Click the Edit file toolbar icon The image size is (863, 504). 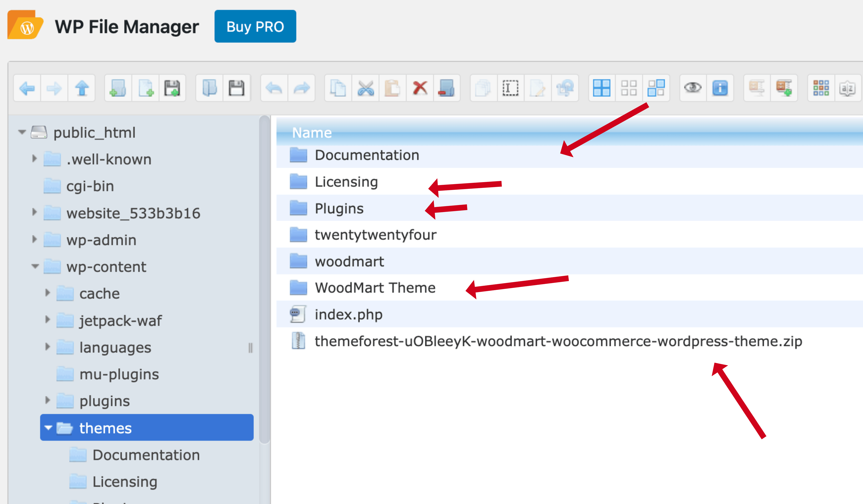[538, 88]
